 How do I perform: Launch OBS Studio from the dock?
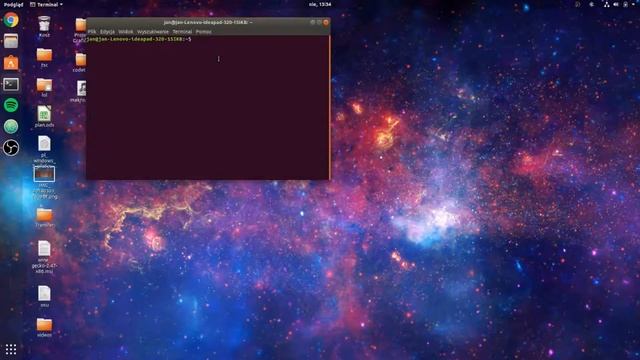coord(11,148)
